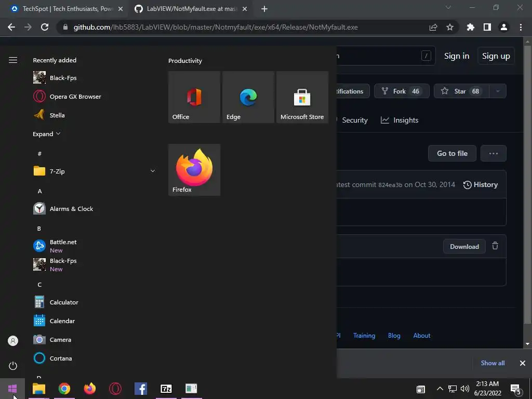532x399 pixels.
Task: Open the Chrome extensions puzzle icon
Action: (x=471, y=27)
